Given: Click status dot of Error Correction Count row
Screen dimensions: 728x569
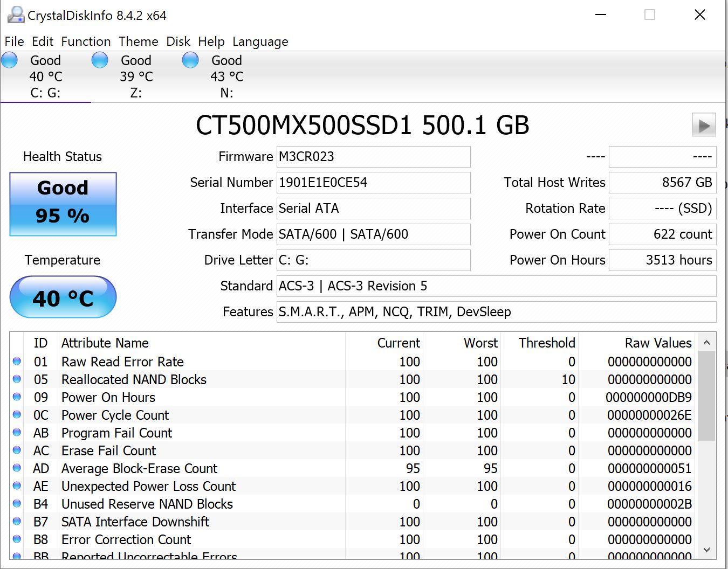Looking at the screenshot, I should click(17, 539).
